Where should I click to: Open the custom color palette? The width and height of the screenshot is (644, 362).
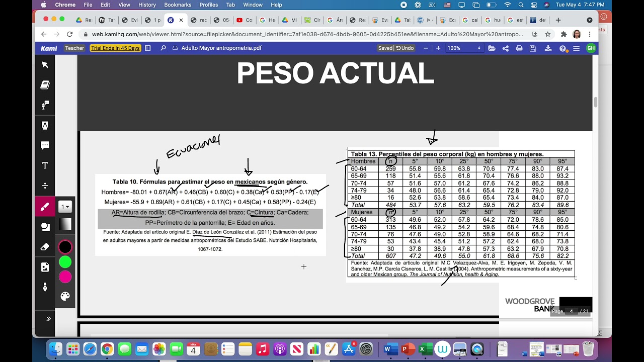point(65,296)
